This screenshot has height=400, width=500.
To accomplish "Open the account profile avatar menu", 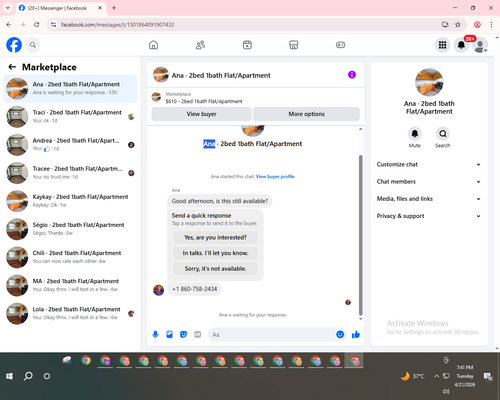I will [480, 45].
